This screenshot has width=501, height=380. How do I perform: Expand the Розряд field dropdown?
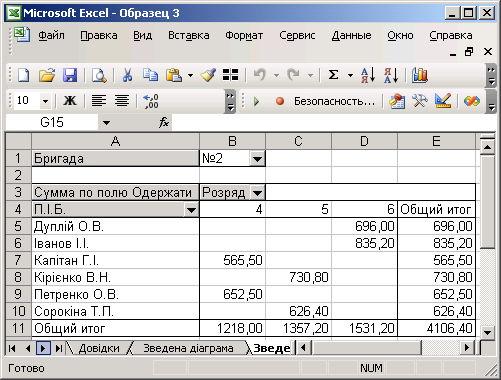pyautogui.click(x=257, y=193)
